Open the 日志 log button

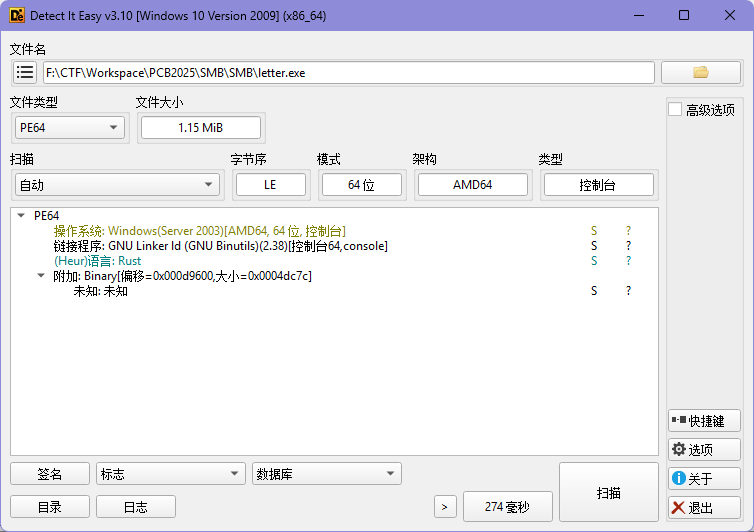pyautogui.click(x=135, y=507)
